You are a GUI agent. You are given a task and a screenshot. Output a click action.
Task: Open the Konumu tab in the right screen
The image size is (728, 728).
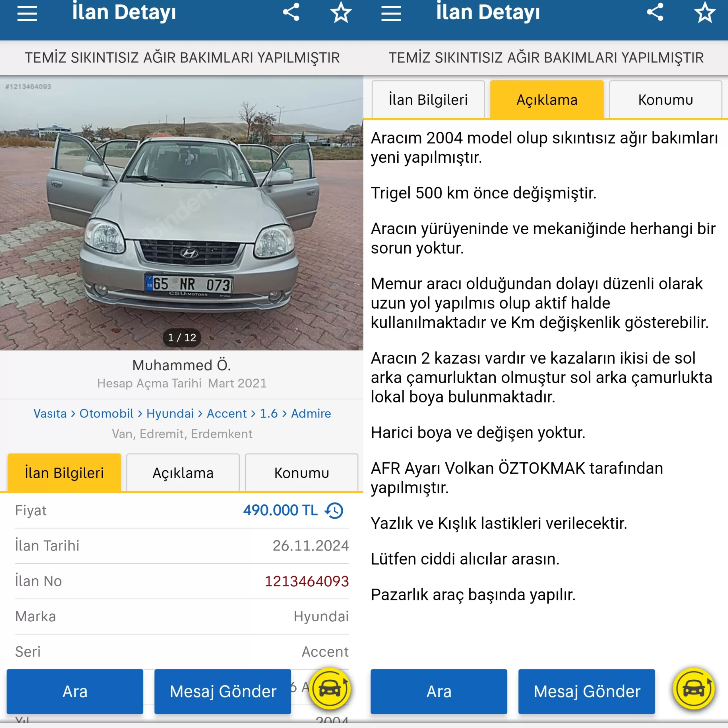[665, 100]
